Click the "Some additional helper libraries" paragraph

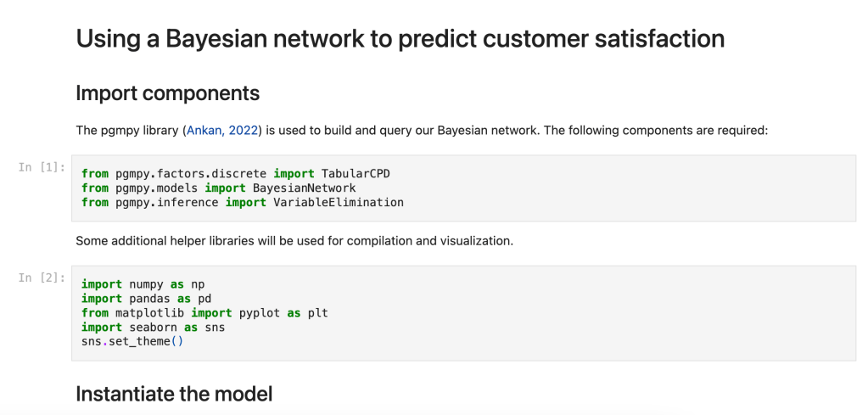[294, 241]
